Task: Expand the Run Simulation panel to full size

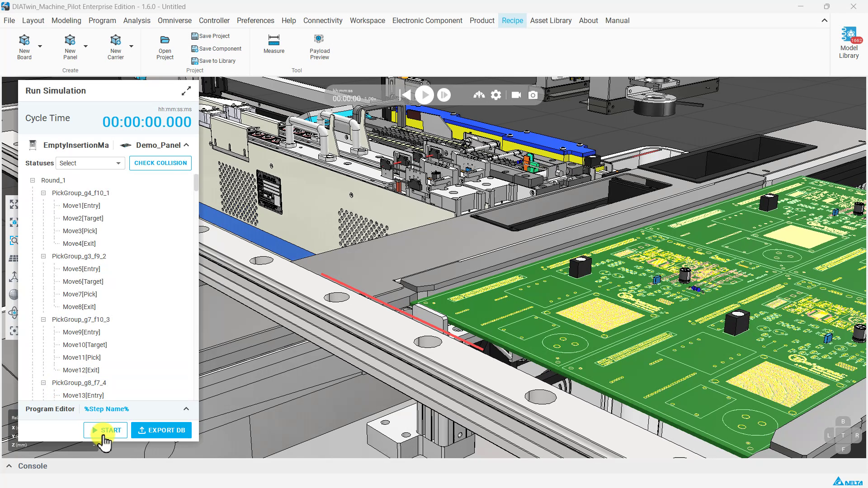Action: point(186,91)
